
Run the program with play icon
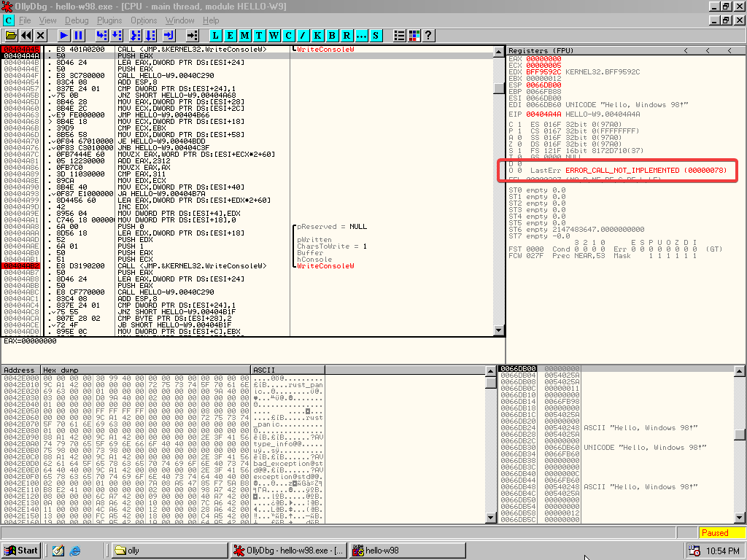[64, 36]
